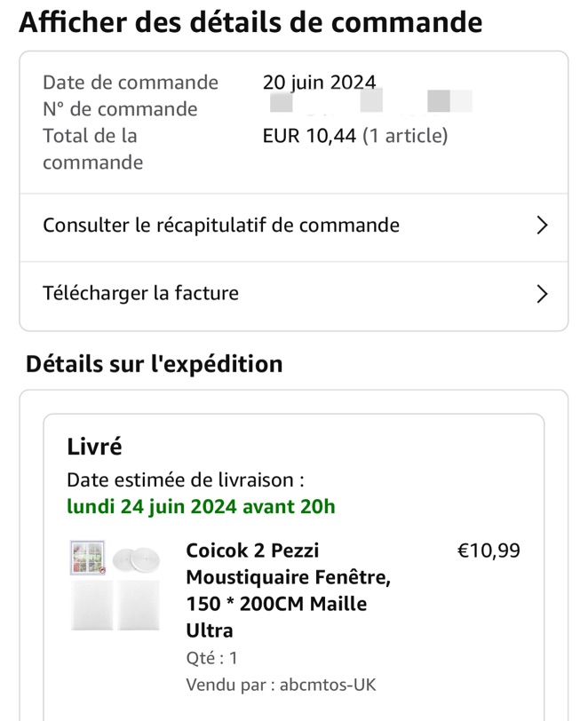Click the Afficher des détails de commande title
588x721 pixels.
250,22
